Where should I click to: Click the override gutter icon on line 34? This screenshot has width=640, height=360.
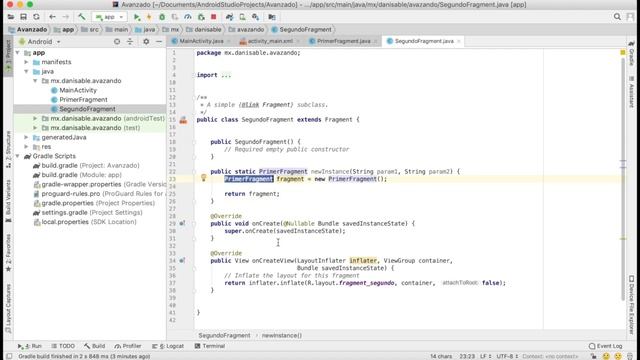182,260
